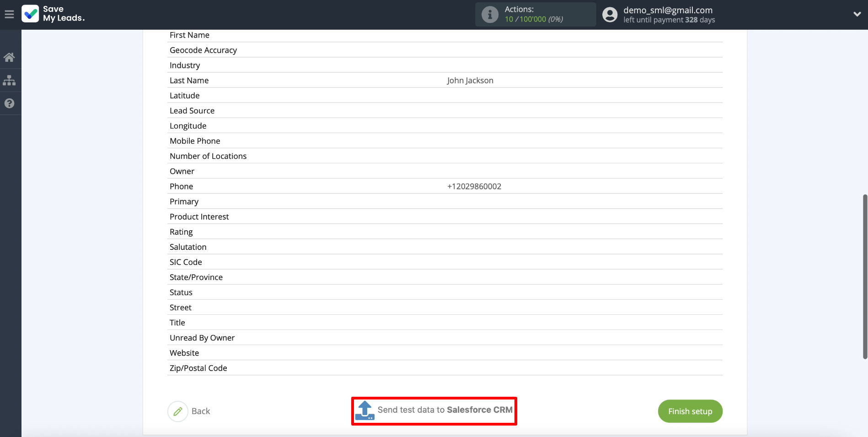Select the Longitude row
The image size is (868, 437).
pyautogui.click(x=445, y=126)
